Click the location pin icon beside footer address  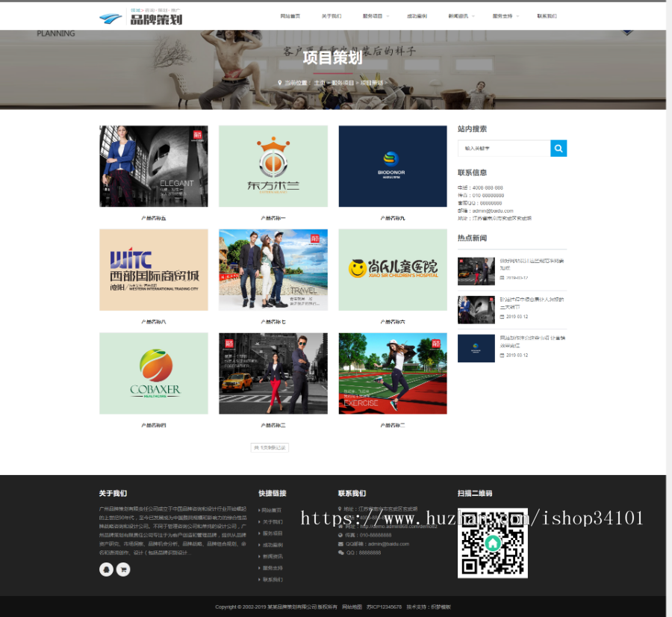point(340,509)
